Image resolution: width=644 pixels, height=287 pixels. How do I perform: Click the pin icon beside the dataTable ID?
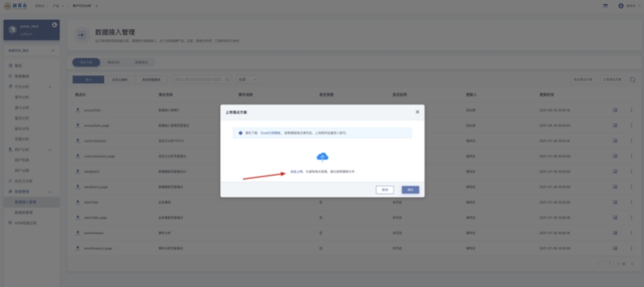click(78, 202)
